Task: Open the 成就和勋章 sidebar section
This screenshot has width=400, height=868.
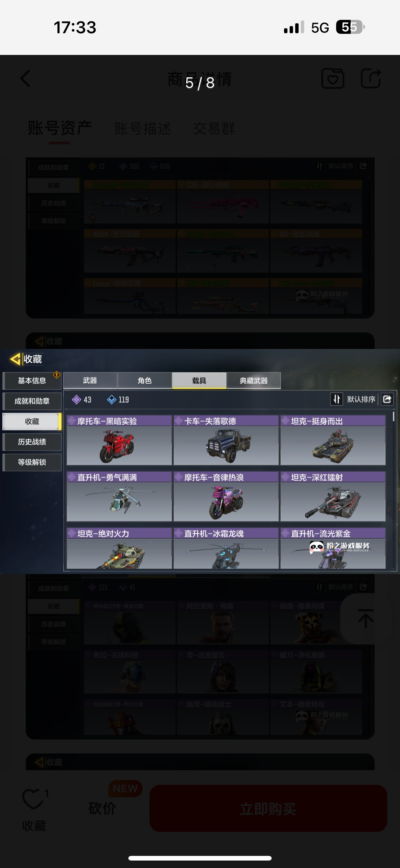Action: tap(32, 401)
